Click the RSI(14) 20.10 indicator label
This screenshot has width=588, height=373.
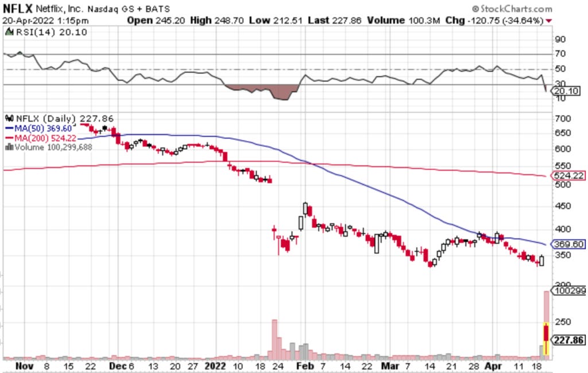[x=51, y=32]
